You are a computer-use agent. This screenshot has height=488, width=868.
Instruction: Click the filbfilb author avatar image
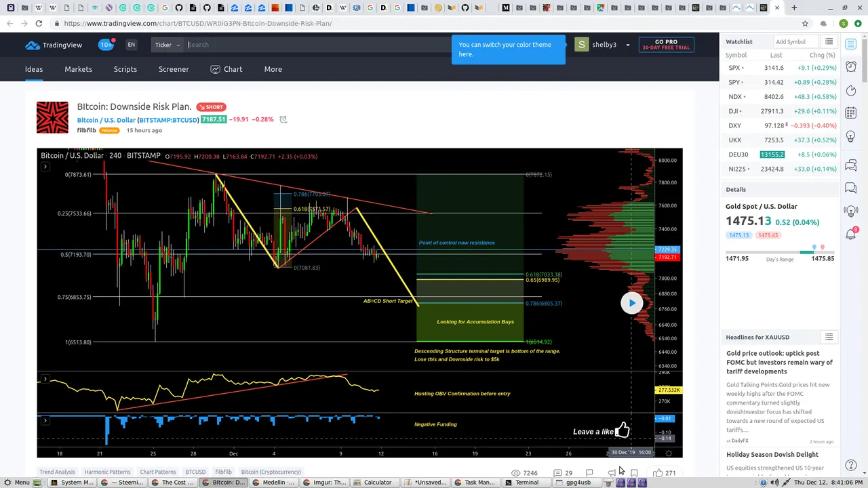tap(52, 117)
